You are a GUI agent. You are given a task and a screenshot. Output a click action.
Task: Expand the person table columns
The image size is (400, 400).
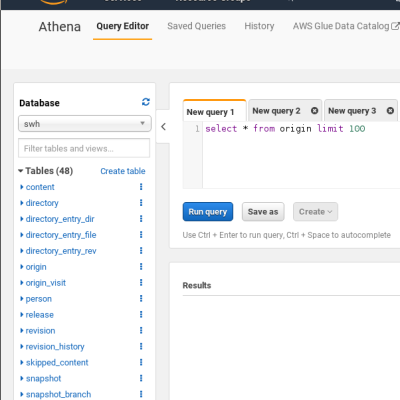pos(22,299)
